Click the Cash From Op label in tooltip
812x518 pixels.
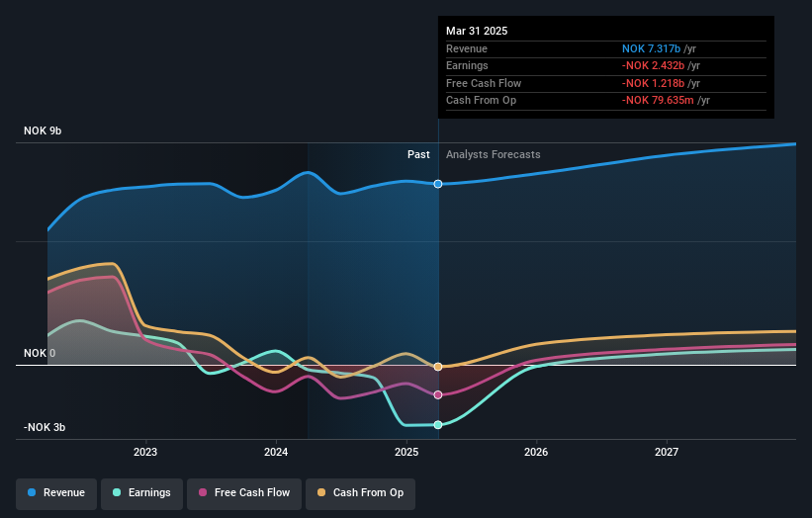click(481, 101)
